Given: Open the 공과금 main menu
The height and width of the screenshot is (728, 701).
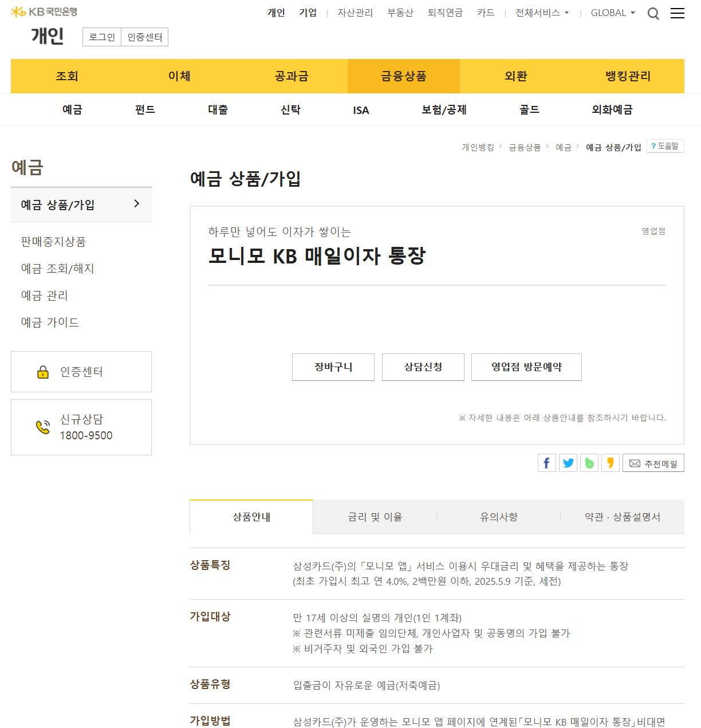Looking at the screenshot, I should click(292, 76).
